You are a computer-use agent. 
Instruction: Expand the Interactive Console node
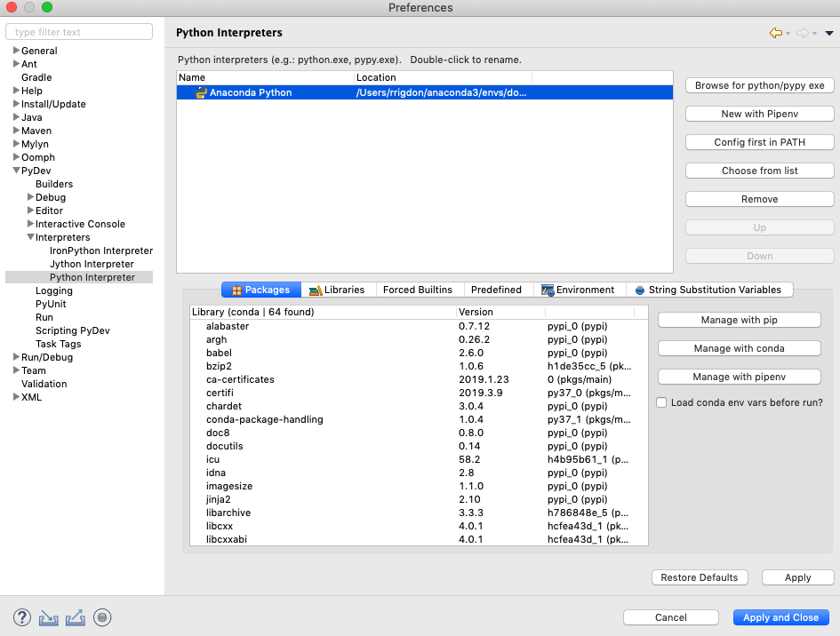[30, 224]
